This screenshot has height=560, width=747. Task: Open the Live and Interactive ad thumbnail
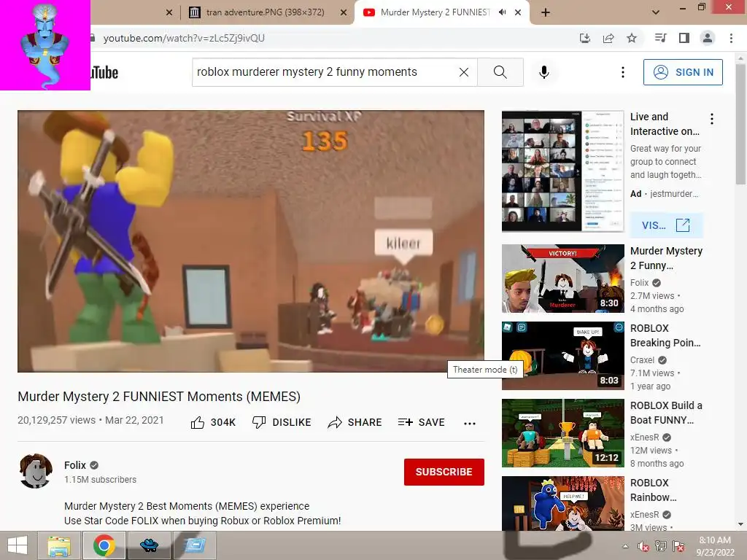pyautogui.click(x=562, y=171)
